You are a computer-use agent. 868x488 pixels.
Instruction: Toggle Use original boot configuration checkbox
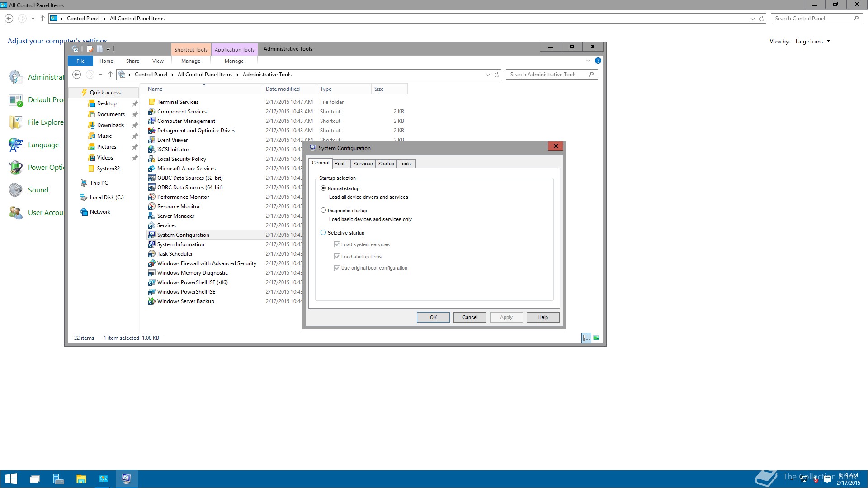click(x=337, y=268)
